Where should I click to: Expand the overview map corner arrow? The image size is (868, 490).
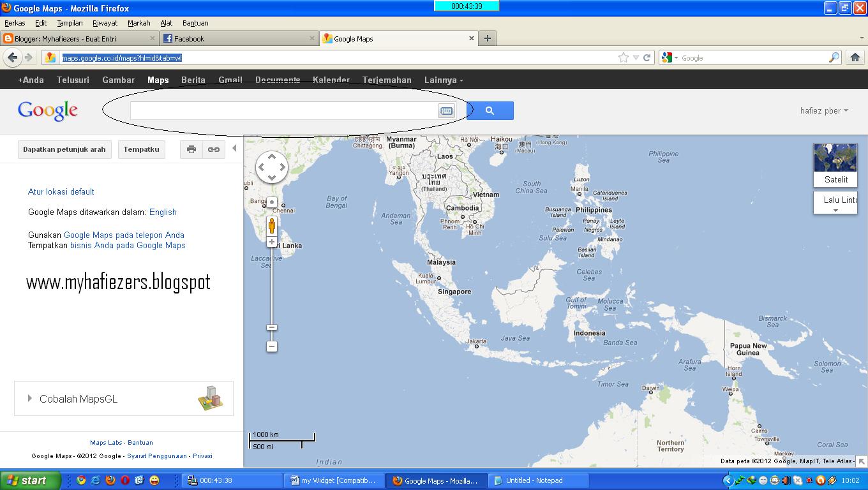point(861,461)
